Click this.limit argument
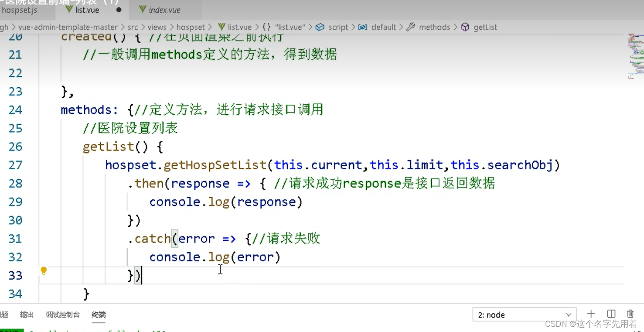The height and width of the screenshot is (332, 644). (406, 165)
